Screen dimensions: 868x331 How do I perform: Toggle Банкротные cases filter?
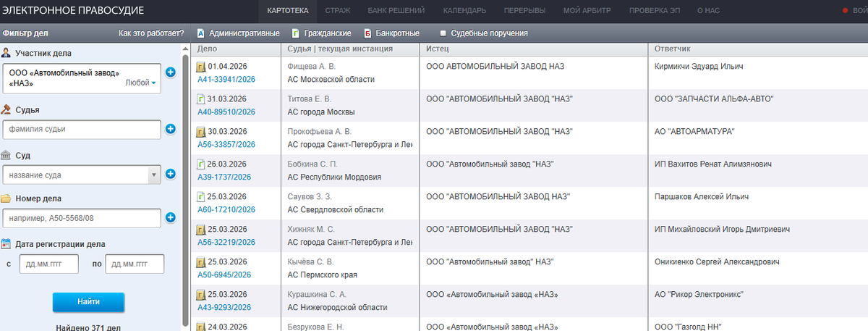(391, 33)
